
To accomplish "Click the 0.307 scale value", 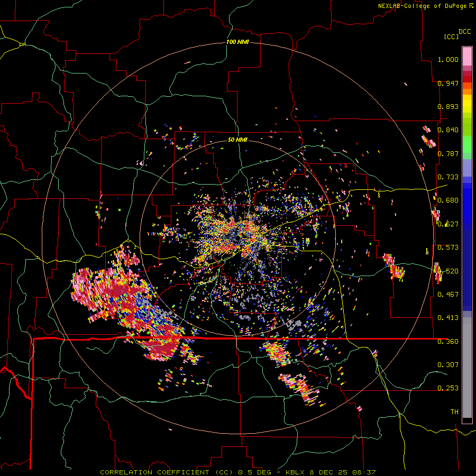I will 448,365.
